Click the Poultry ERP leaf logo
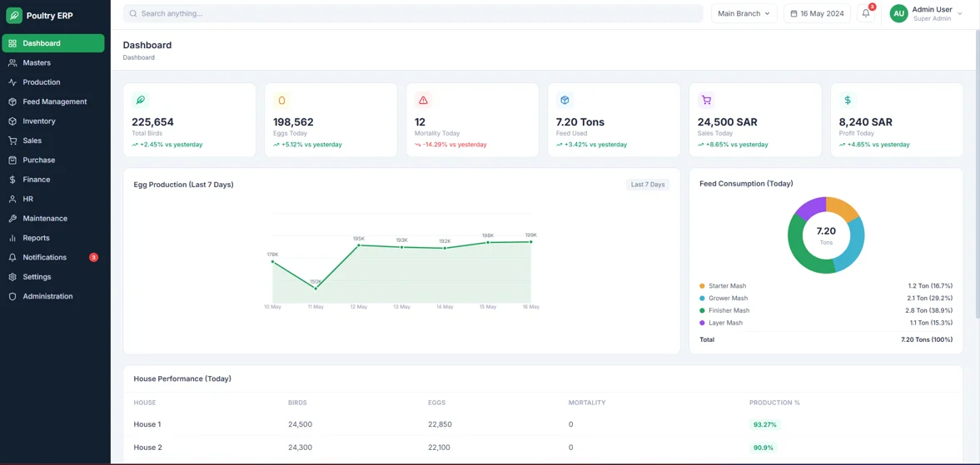This screenshot has height=465, width=980. click(x=14, y=15)
